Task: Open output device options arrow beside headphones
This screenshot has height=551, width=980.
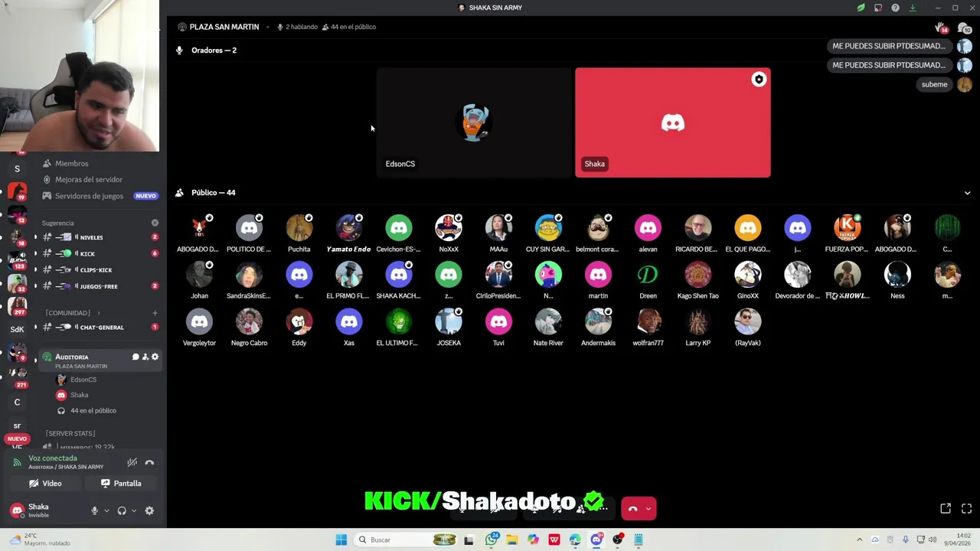Action: pyautogui.click(x=133, y=510)
